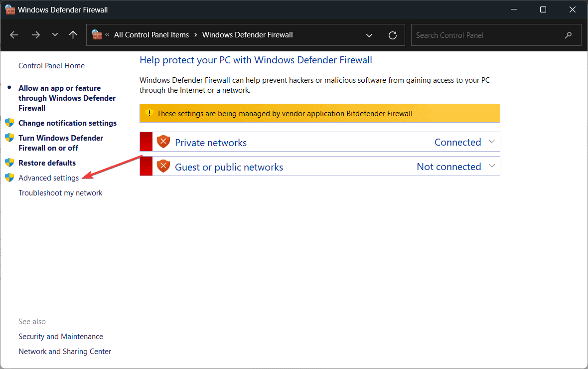Open the Recent locations dropdown arrow
This screenshot has width=588, height=369.
coord(55,35)
